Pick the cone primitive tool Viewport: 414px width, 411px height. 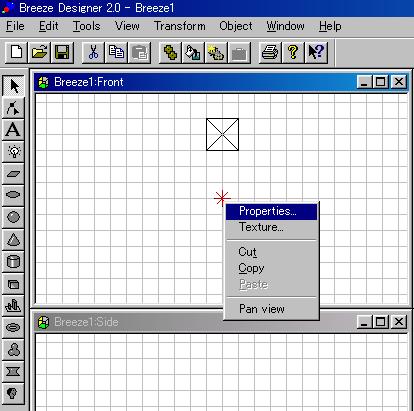13,239
